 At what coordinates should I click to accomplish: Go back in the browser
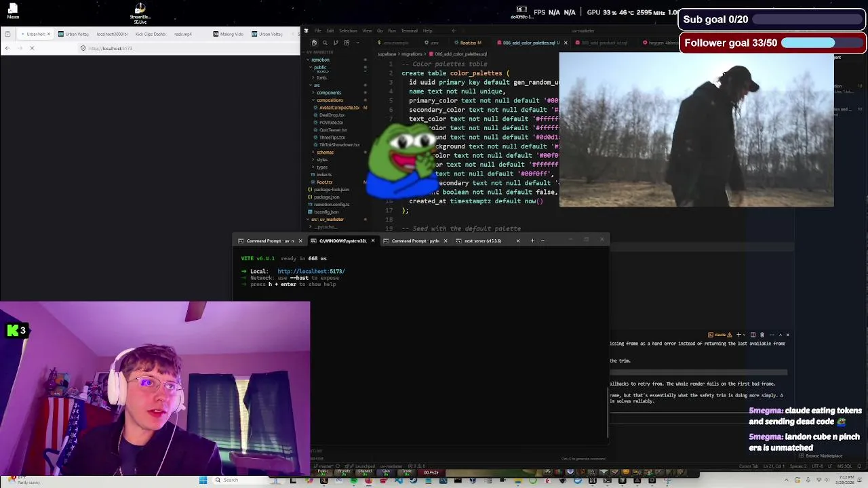[7, 48]
